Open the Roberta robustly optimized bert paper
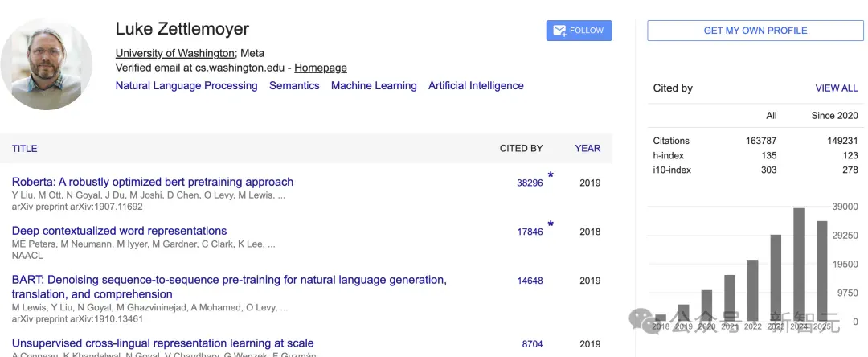868x357 pixels. pos(153,182)
